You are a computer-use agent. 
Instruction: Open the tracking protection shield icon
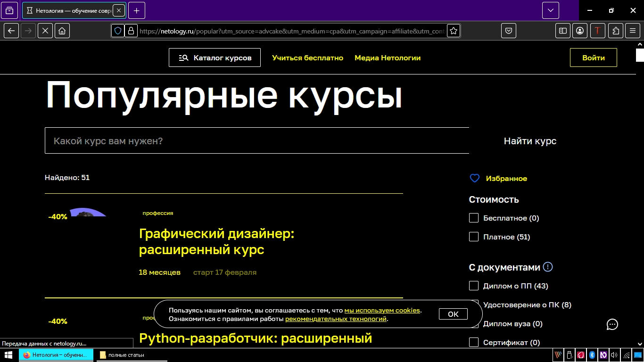(118, 31)
